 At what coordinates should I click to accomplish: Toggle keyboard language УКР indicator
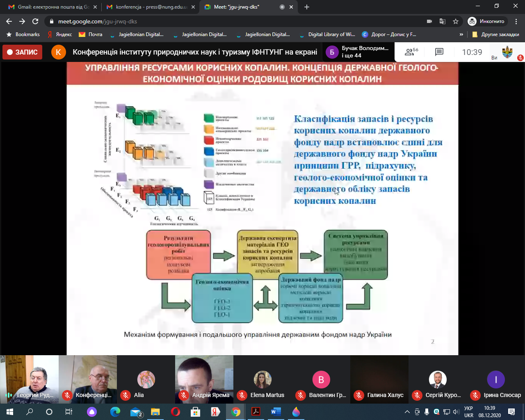click(x=468, y=412)
